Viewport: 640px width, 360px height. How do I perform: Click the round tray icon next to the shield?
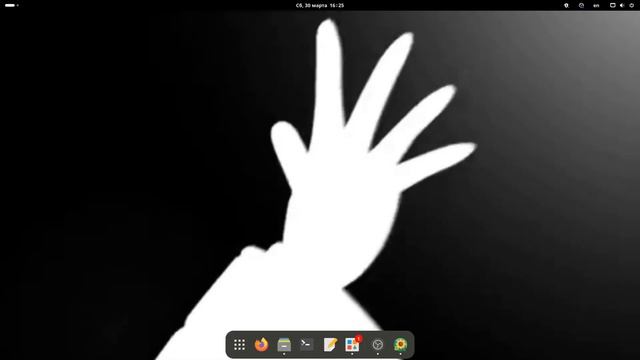coord(581,5)
